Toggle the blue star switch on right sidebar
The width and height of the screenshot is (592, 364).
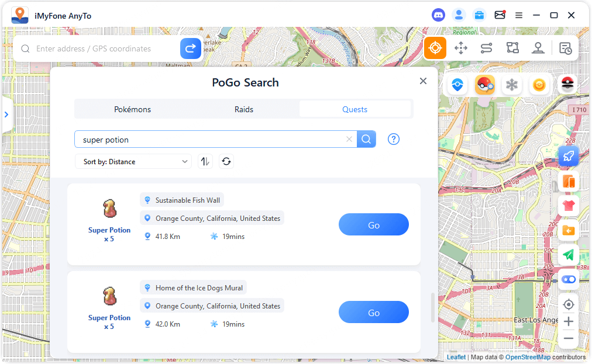click(568, 280)
